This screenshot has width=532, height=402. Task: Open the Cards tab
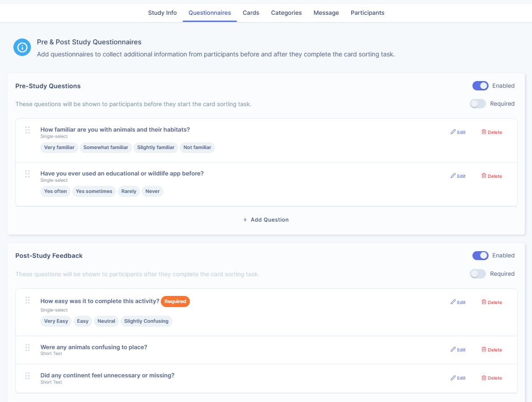(x=251, y=13)
